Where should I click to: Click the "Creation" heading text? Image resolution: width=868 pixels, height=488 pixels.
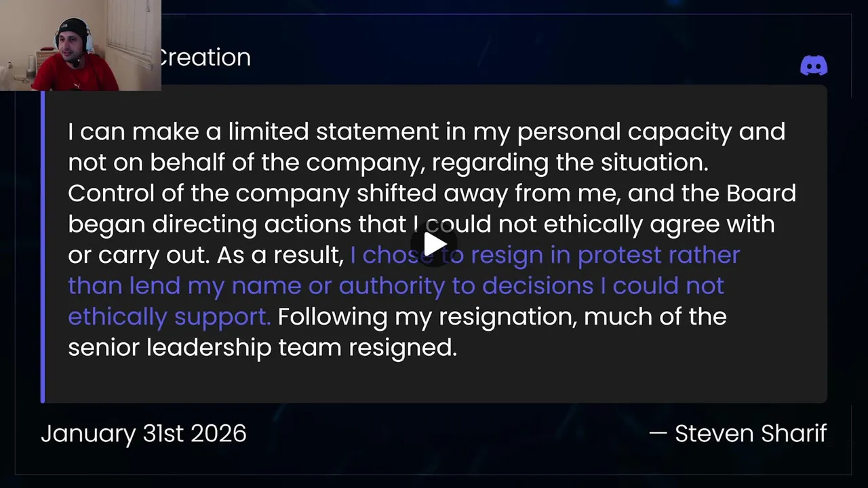tap(203, 58)
